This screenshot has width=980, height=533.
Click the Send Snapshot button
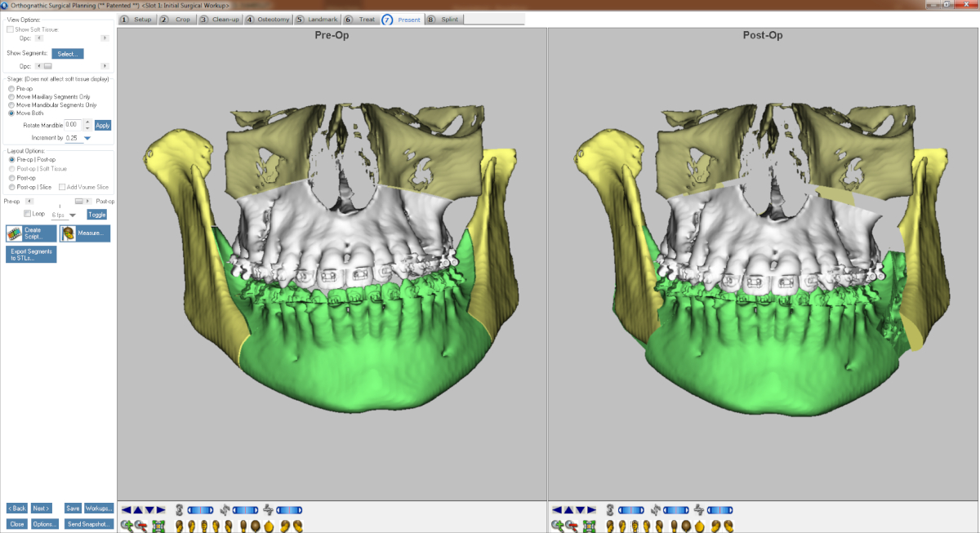[88, 524]
